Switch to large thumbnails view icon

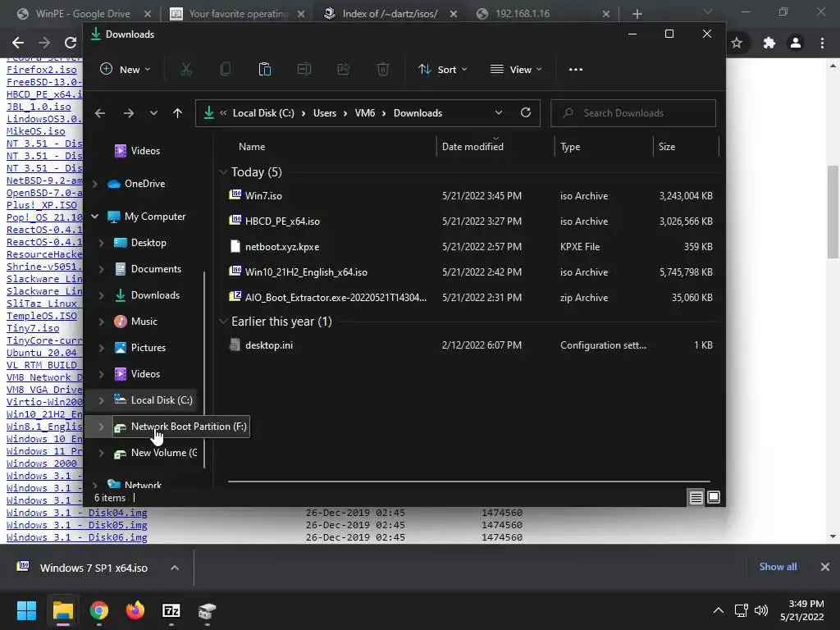(x=714, y=498)
